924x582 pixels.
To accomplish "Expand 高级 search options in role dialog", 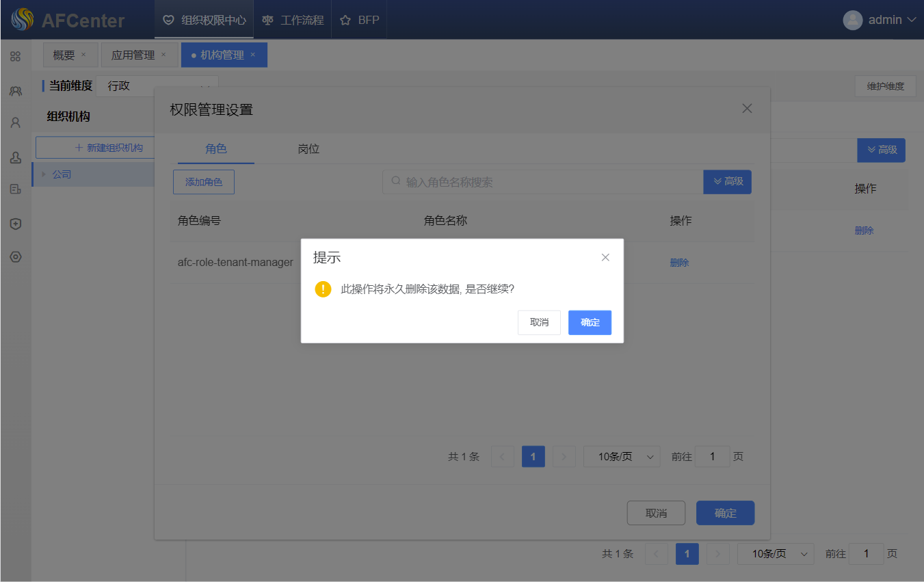I will click(x=727, y=182).
